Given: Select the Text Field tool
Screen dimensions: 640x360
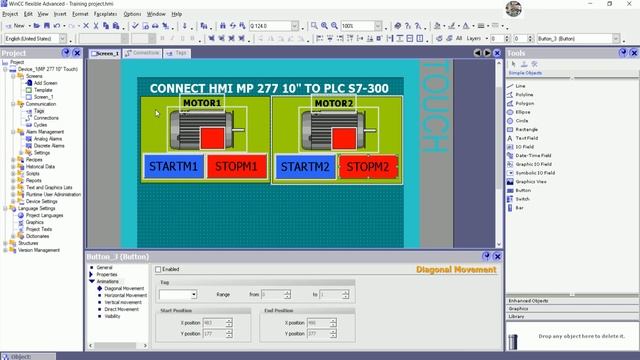Looking at the screenshot, I should (527, 138).
